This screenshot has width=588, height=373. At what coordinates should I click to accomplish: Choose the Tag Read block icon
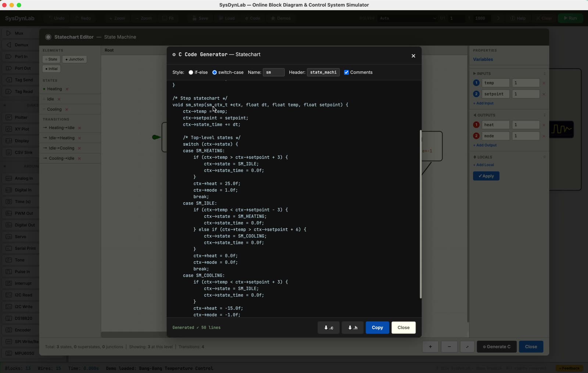pyautogui.click(x=8, y=92)
